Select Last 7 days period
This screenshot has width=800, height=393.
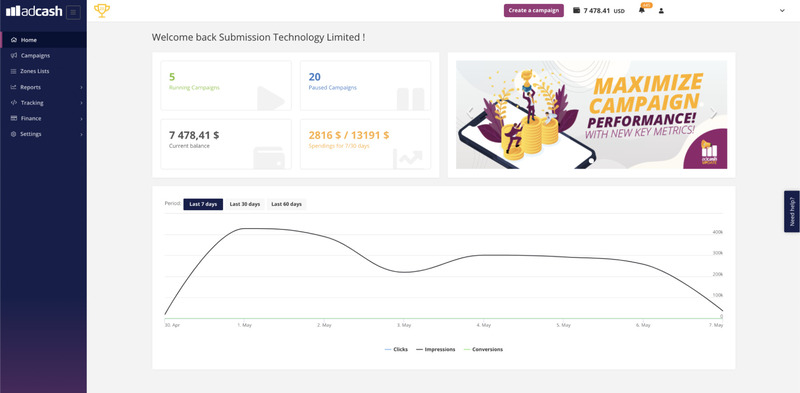[203, 204]
